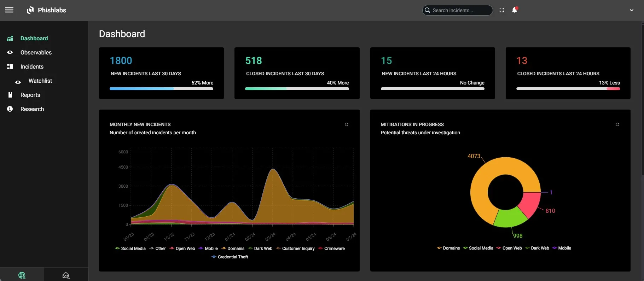Click the globe search icon in the bottom bar
Screen dimensions: 644x281
[22, 275]
